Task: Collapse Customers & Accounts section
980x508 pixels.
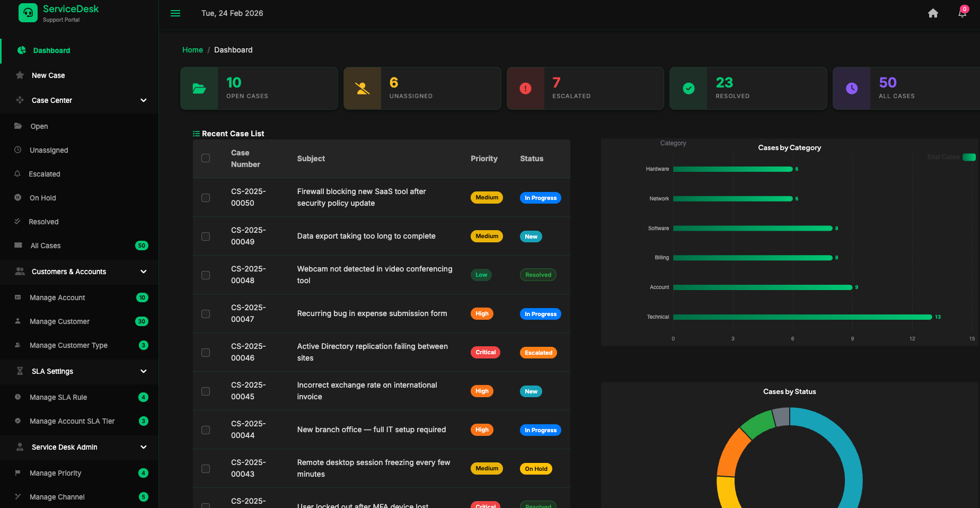Action: (x=143, y=271)
